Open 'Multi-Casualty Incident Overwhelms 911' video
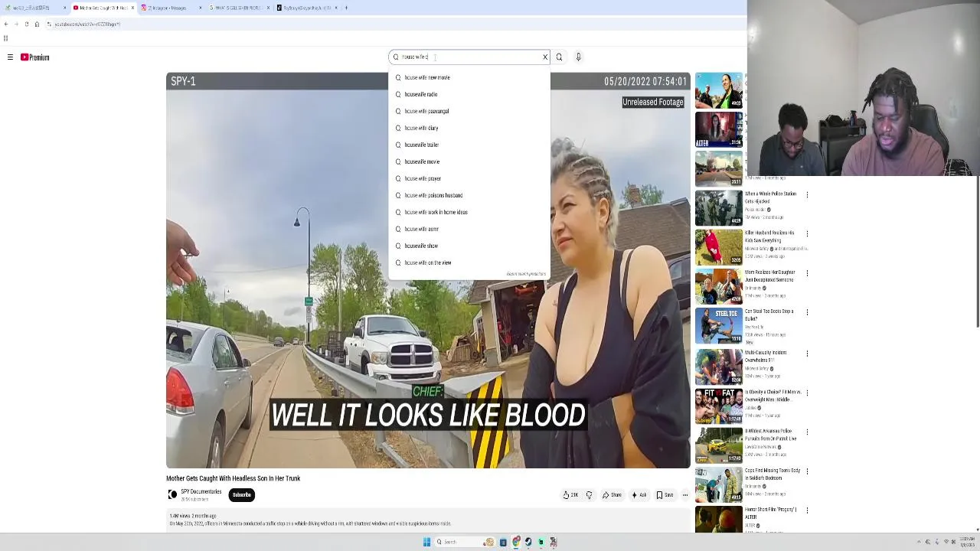980x551 pixels. point(766,357)
